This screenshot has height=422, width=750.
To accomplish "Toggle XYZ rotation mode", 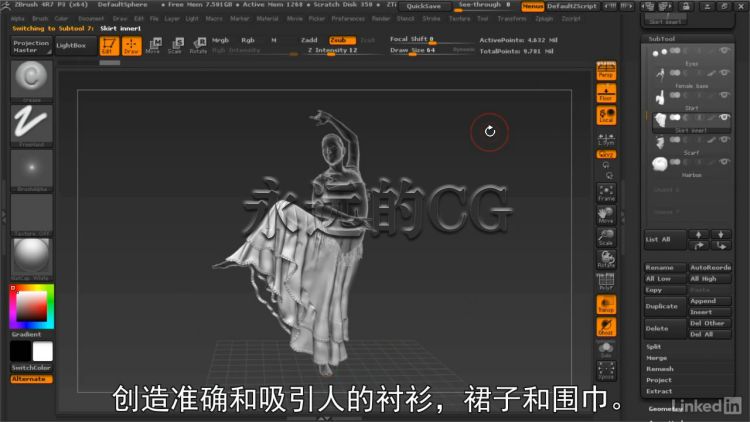I will 606,154.
